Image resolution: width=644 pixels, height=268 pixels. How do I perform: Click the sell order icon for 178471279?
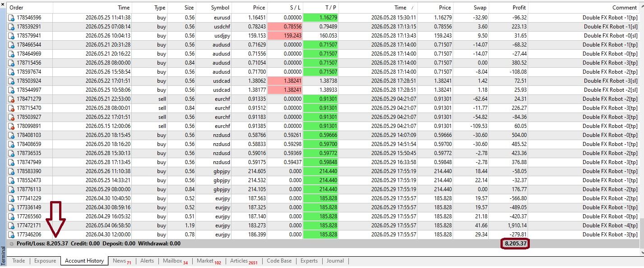coord(12,99)
